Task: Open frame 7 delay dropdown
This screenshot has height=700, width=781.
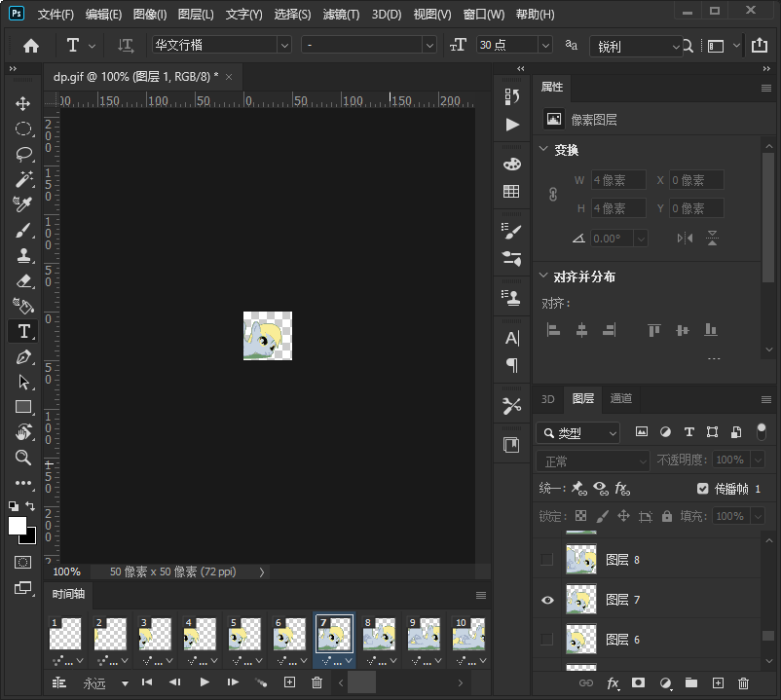Action: click(x=349, y=661)
